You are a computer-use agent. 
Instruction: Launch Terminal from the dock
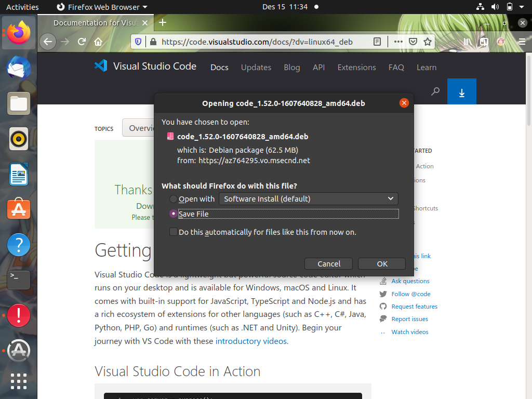click(x=19, y=280)
